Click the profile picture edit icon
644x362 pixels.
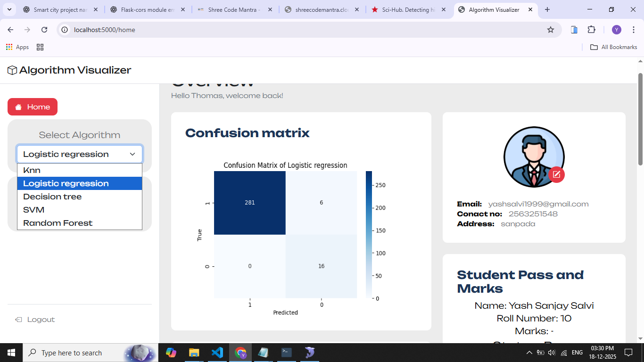tap(556, 174)
